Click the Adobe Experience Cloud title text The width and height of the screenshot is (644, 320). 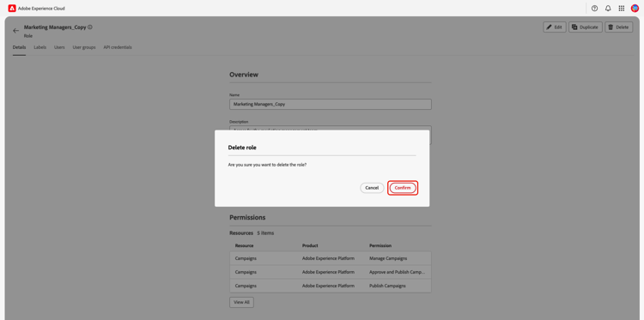pos(41,9)
